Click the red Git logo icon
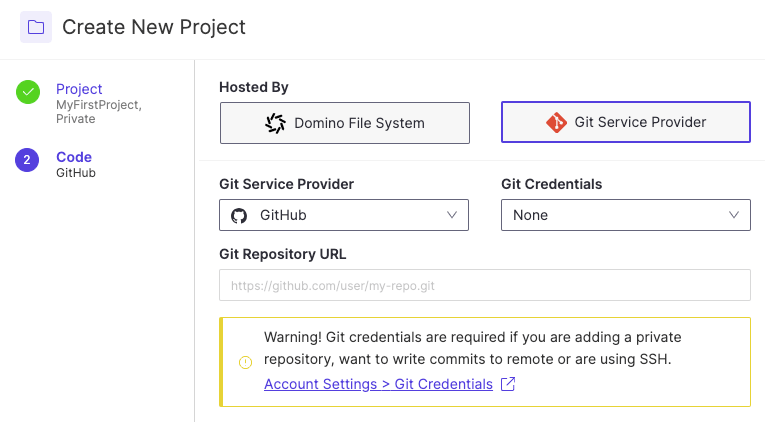 [556, 122]
